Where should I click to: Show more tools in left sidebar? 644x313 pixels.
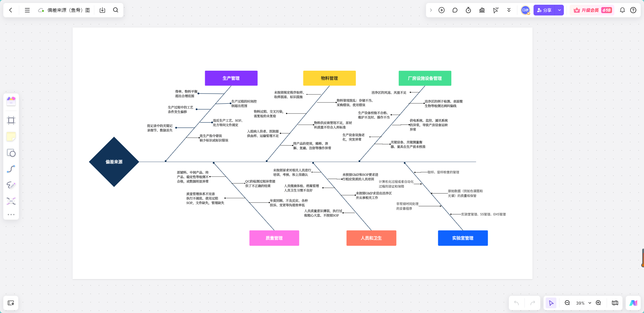pyautogui.click(x=11, y=214)
